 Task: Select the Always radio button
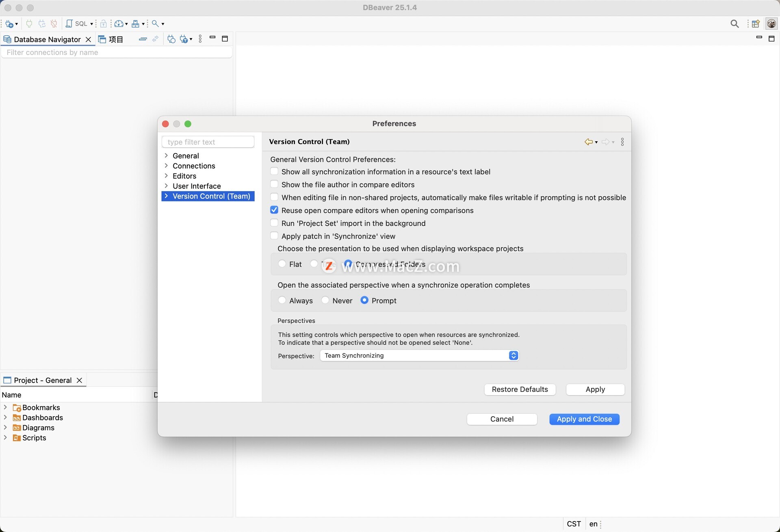tap(282, 300)
